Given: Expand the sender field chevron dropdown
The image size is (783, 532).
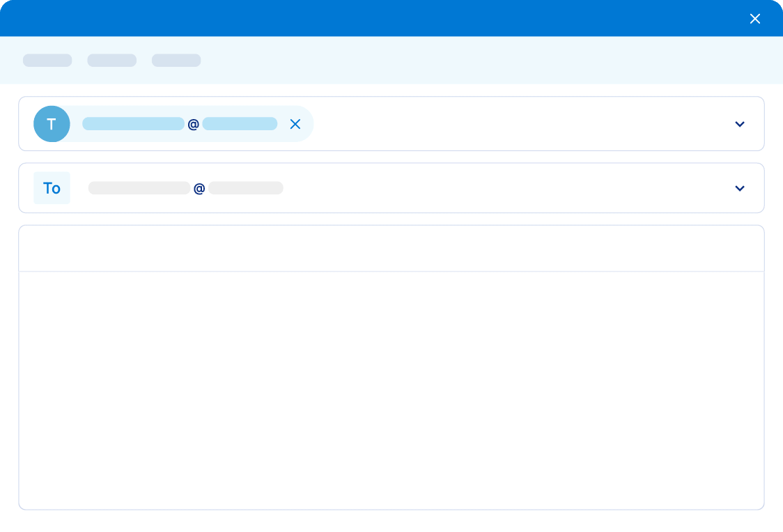Looking at the screenshot, I should pos(740,124).
